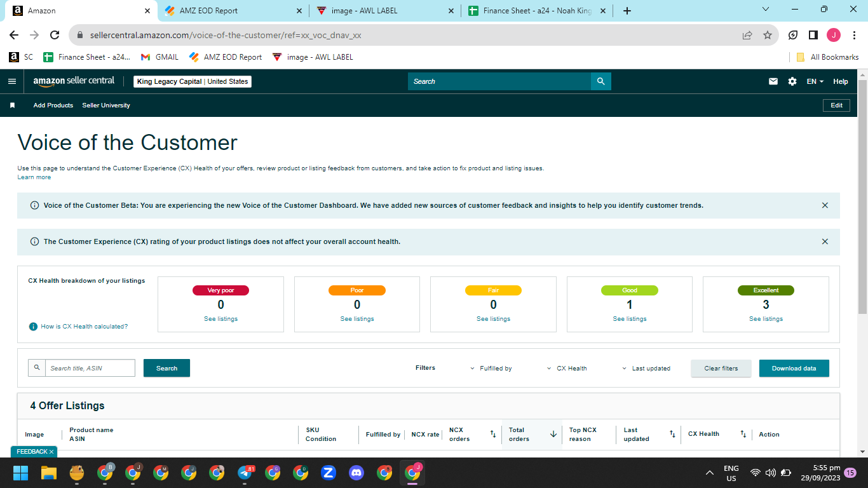Open a new browser tab
The height and width of the screenshot is (488, 868).
[x=627, y=11]
